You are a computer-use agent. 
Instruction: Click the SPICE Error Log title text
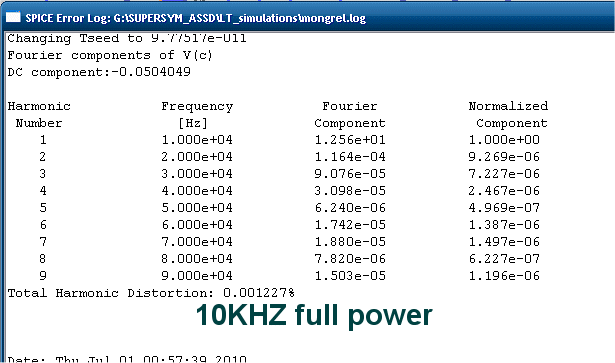(195, 18)
